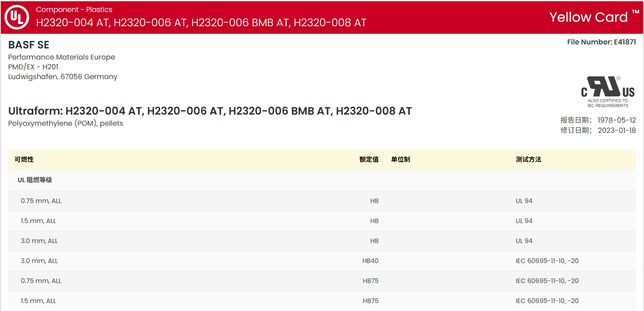Screen dimensions: 644x311
Task: Click the HB rating for 3.0 mm UL 94
Action: 374,241
